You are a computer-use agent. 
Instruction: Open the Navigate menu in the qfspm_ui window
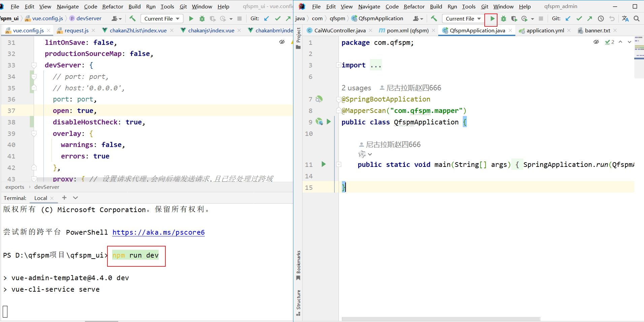coord(68,6)
